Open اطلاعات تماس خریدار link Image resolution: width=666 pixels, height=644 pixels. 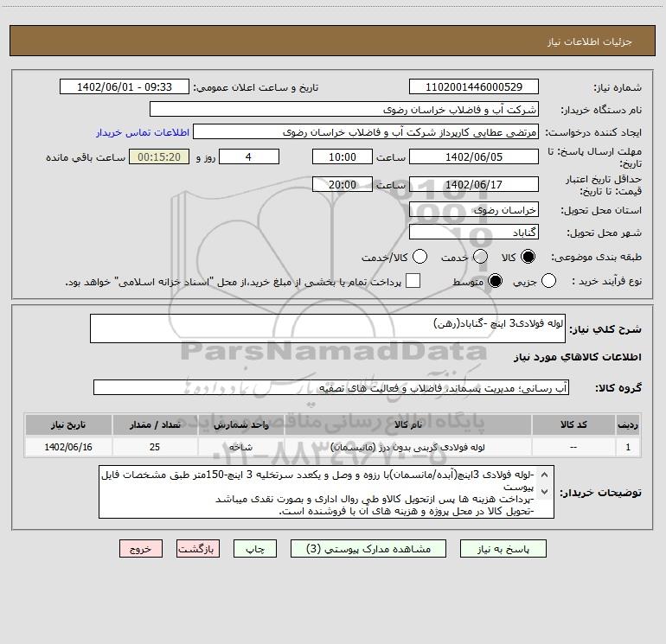[143, 132]
